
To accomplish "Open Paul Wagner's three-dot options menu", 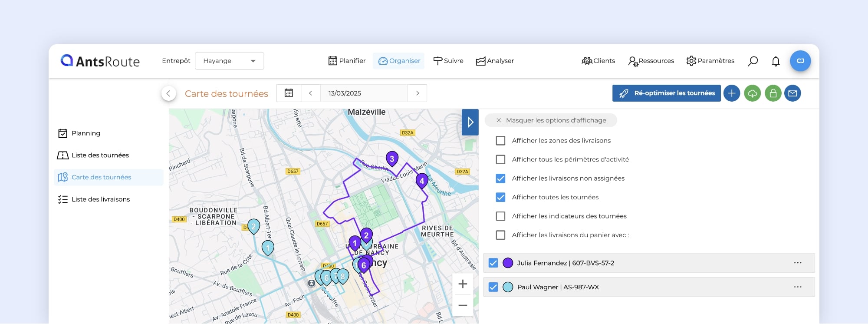I will click(797, 287).
